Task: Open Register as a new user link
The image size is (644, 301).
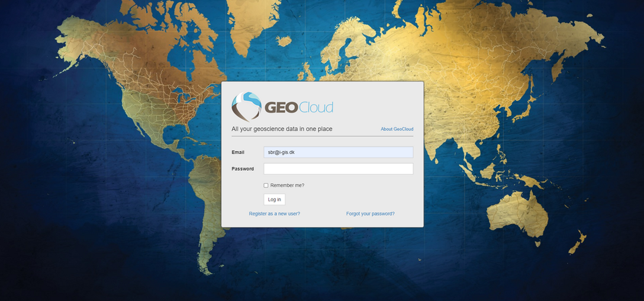Action: (275, 214)
